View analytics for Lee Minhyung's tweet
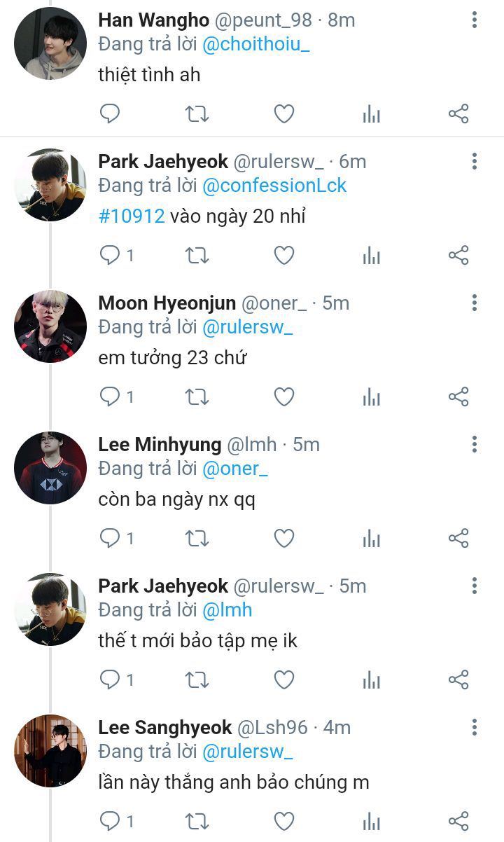 [371, 539]
